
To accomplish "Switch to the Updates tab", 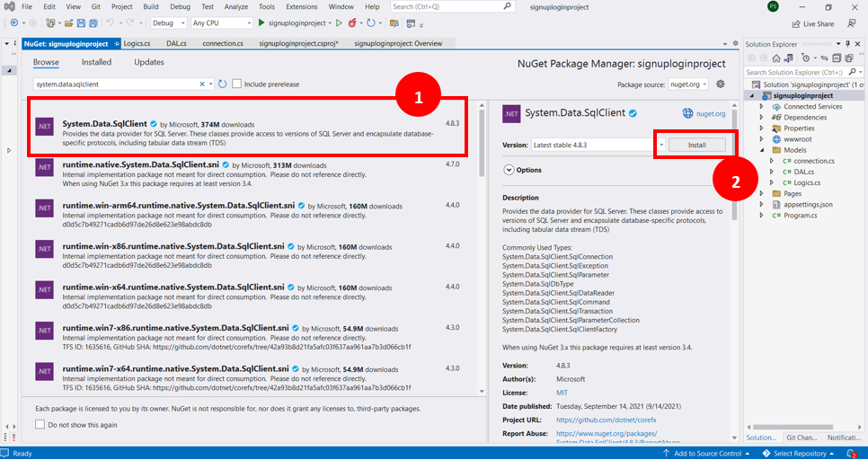I will tap(149, 62).
